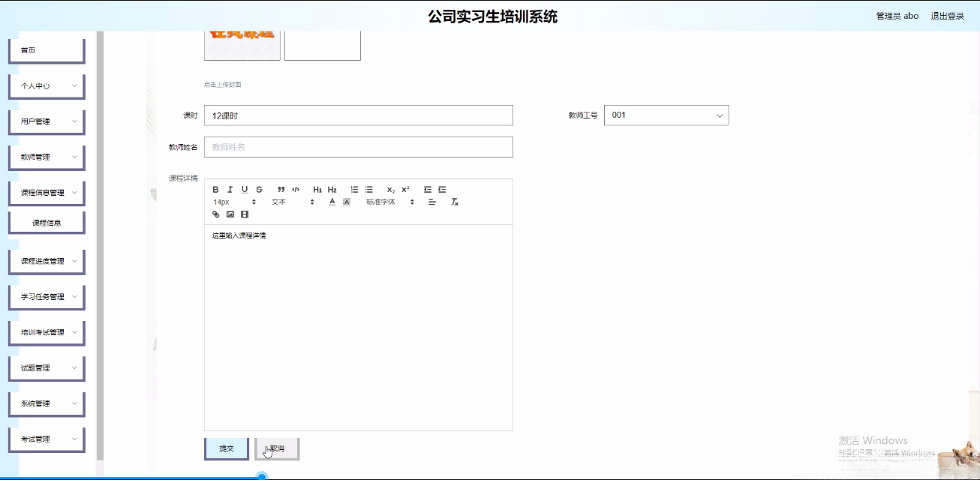Image resolution: width=980 pixels, height=480 pixels.
Task: Apply superscript formatting in the editor
Action: (x=405, y=189)
